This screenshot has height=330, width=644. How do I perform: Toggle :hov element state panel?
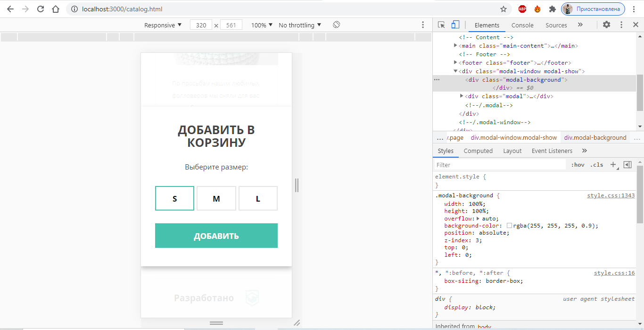pyautogui.click(x=578, y=165)
